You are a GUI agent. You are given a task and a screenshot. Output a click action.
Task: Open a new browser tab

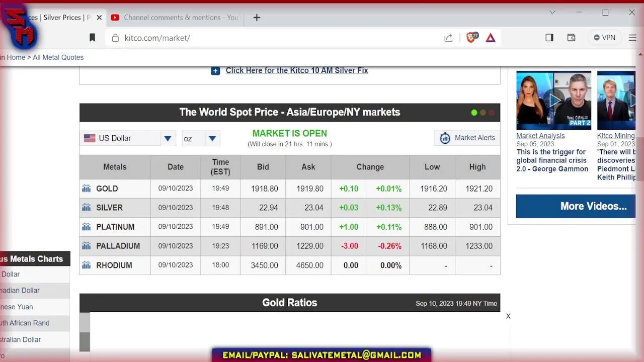coord(257,18)
